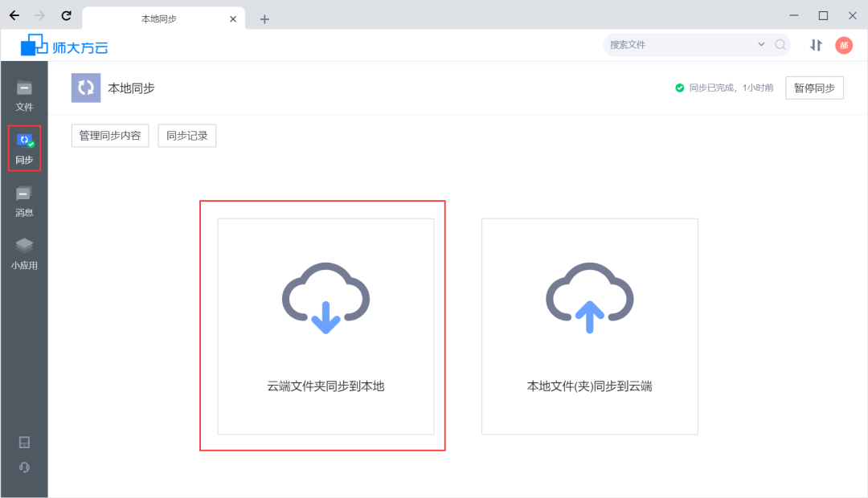Click the cloud download icon on the left card

pyautogui.click(x=325, y=297)
